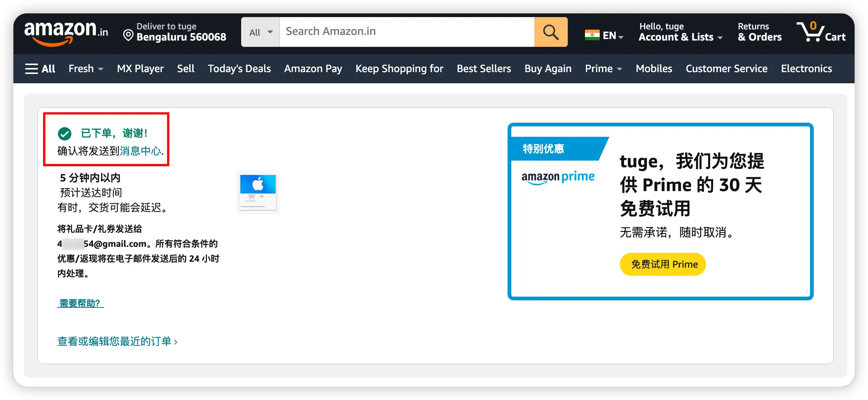Open Mobiles category
Screen dimensions: 868x400
(x=654, y=69)
